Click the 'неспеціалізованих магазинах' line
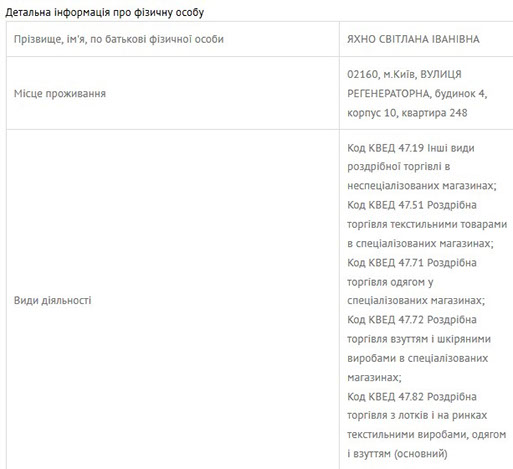 tap(422, 185)
